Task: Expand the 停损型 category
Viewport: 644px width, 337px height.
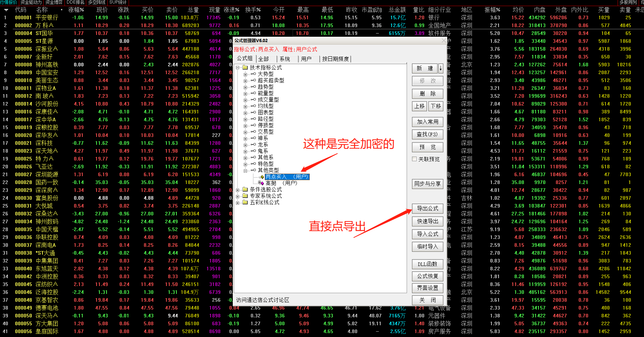Action: pos(245,126)
